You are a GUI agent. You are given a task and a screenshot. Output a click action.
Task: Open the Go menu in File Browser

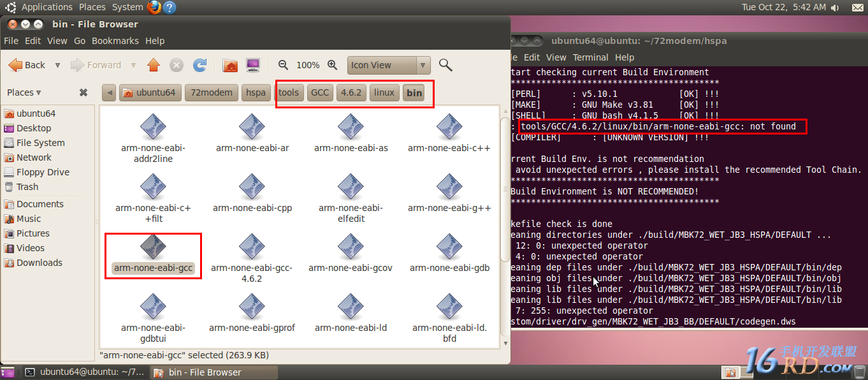[80, 41]
